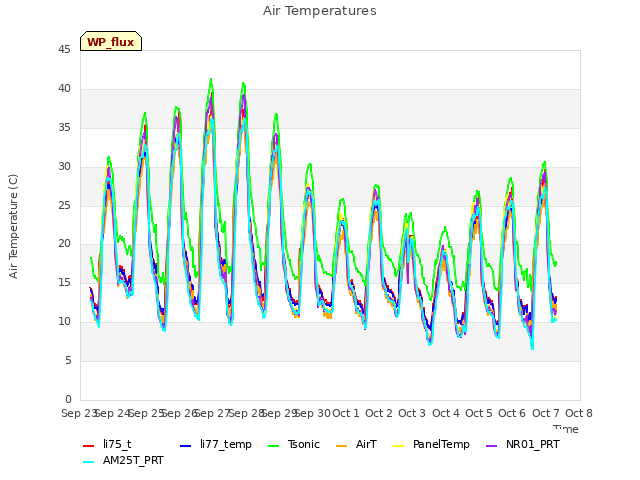Click the yellow PanelTemp legend color marker
The height and width of the screenshot is (480, 640).
point(398,446)
